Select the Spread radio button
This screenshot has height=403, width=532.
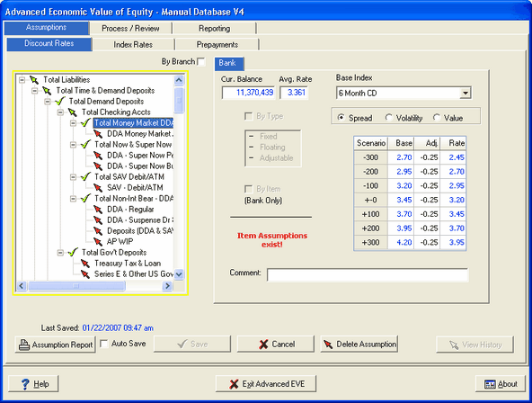pyautogui.click(x=341, y=118)
